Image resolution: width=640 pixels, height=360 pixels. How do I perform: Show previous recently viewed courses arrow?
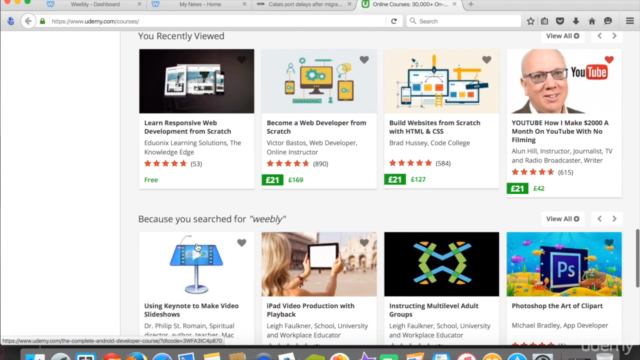600,36
